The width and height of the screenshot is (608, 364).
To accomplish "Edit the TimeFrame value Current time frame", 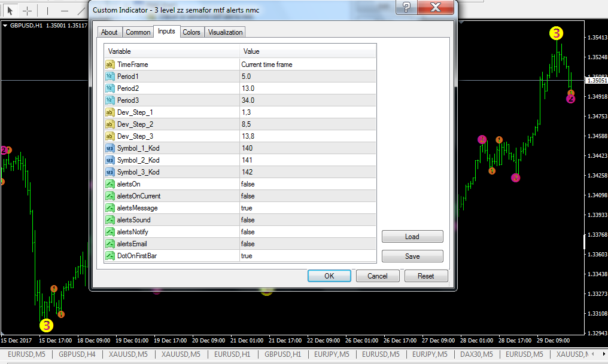I will (x=308, y=65).
